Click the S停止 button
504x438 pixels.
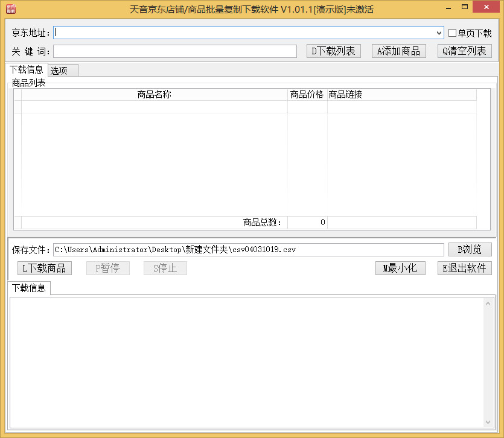165,268
